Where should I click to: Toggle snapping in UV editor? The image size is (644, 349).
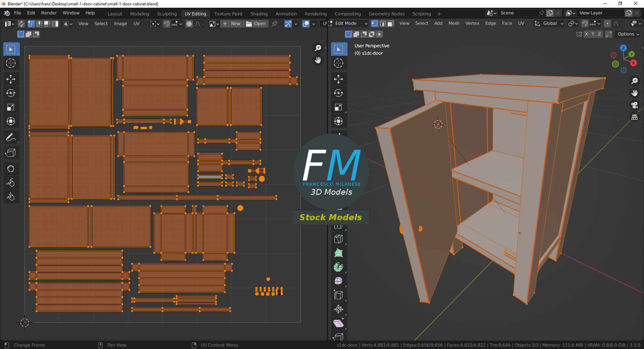(166, 24)
